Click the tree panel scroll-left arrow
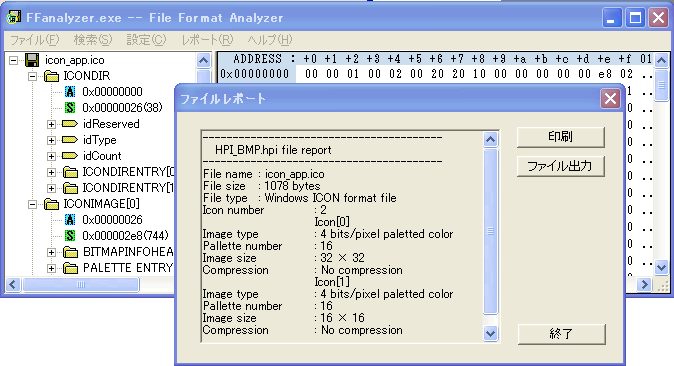 [13, 284]
